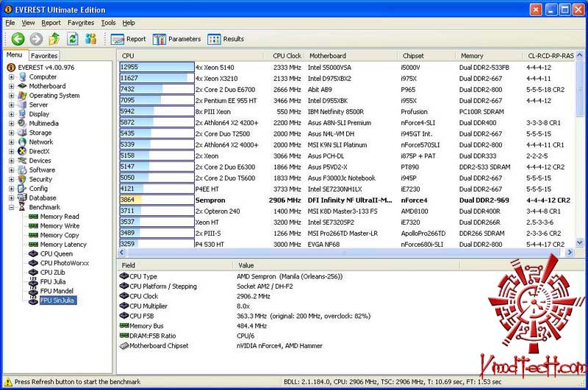Select CPU PhotoWorxx benchmark

[x=65, y=263]
